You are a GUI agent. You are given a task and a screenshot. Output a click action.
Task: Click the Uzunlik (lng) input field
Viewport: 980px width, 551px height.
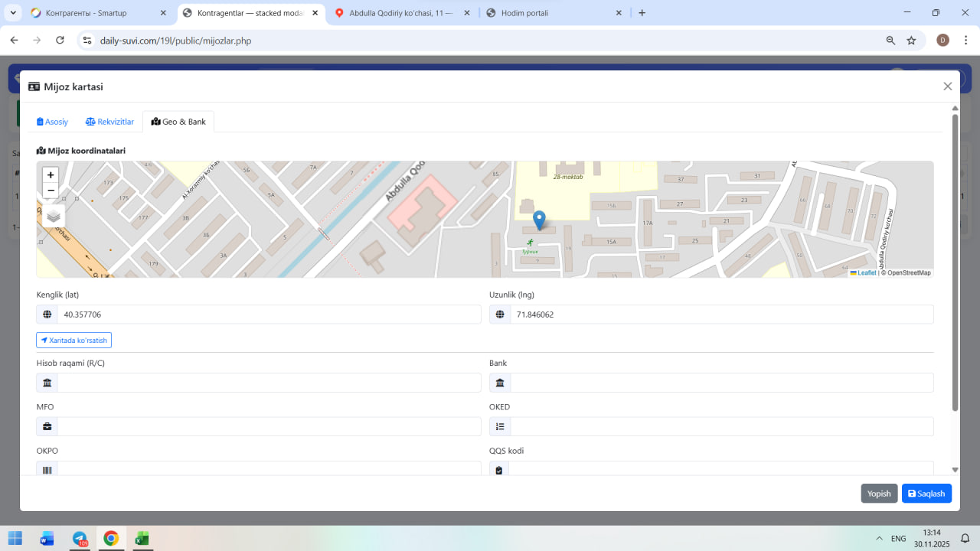pos(721,315)
